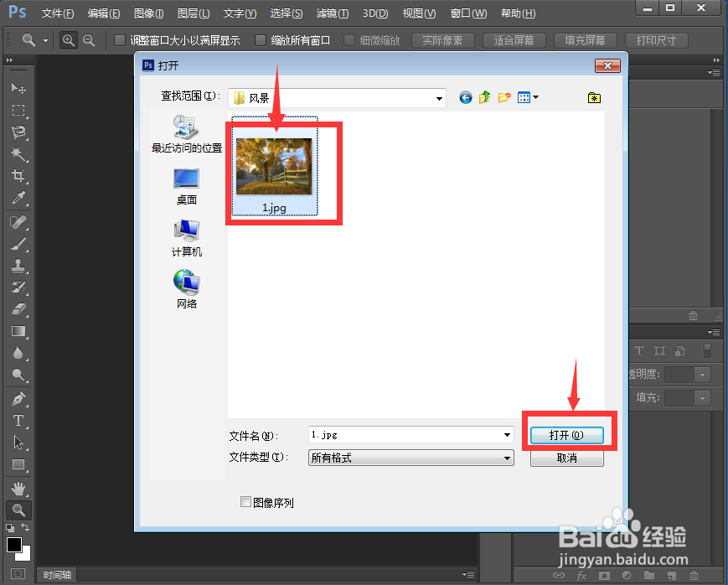Open the 查找范围 folder dropdown
Screen dimensions: 728x585
click(439, 97)
